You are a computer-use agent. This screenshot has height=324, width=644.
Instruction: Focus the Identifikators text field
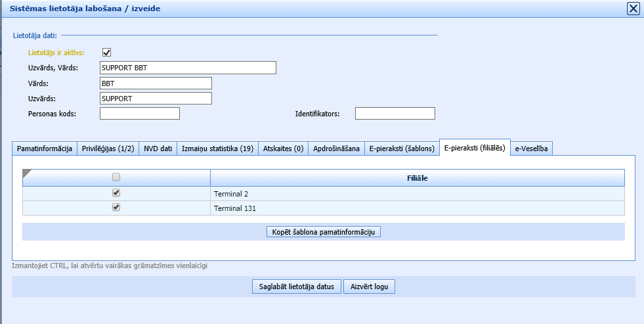point(395,114)
